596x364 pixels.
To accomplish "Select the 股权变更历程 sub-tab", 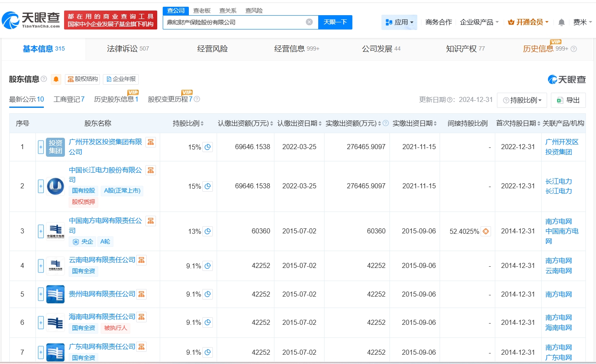I will pos(170,99).
